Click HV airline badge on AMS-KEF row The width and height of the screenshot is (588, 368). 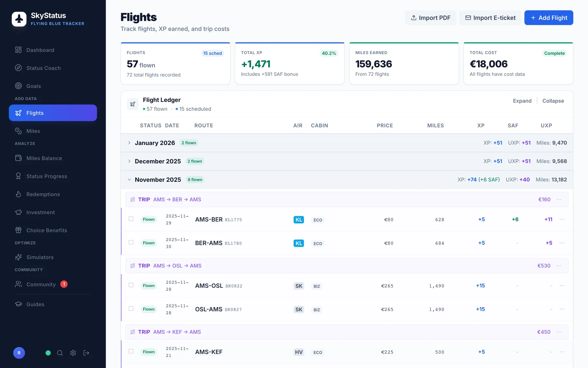click(299, 352)
